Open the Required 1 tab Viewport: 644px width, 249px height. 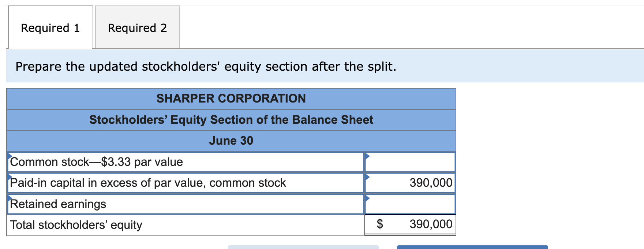50,27
